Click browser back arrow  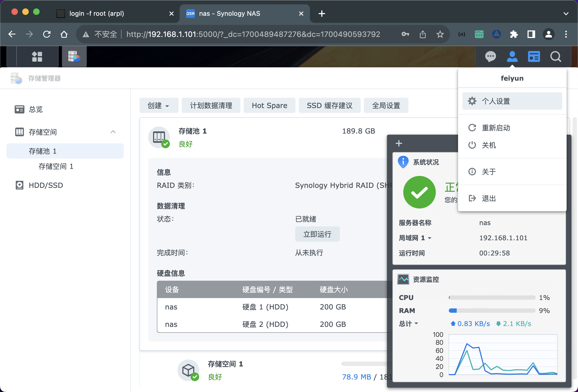pyautogui.click(x=12, y=34)
